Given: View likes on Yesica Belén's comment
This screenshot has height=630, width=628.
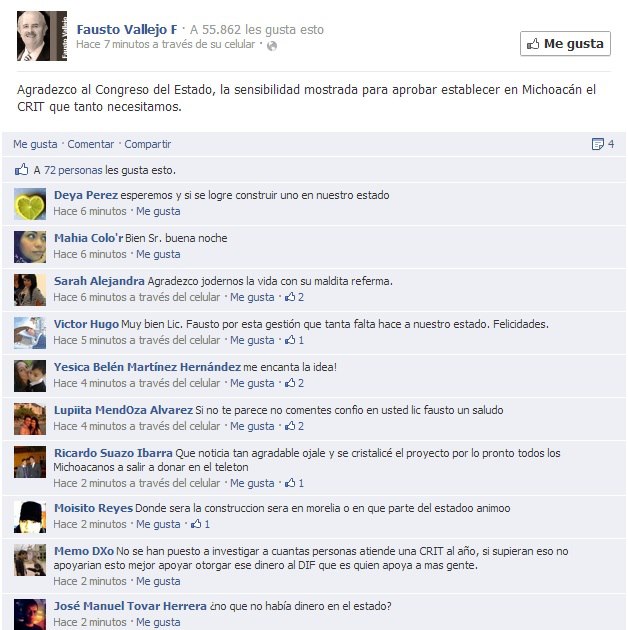Looking at the screenshot, I should 294,383.
